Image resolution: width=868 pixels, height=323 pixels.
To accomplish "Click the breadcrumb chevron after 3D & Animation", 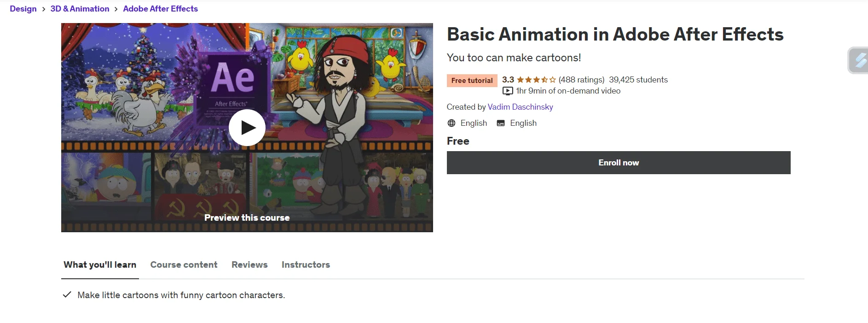I will point(116,9).
